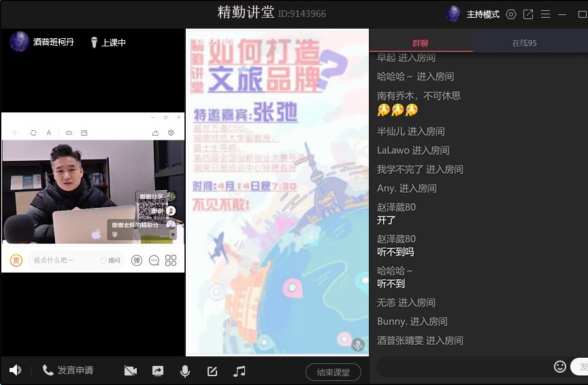
Task: Open settings hexagon icon in title bar
Action: coord(511,14)
